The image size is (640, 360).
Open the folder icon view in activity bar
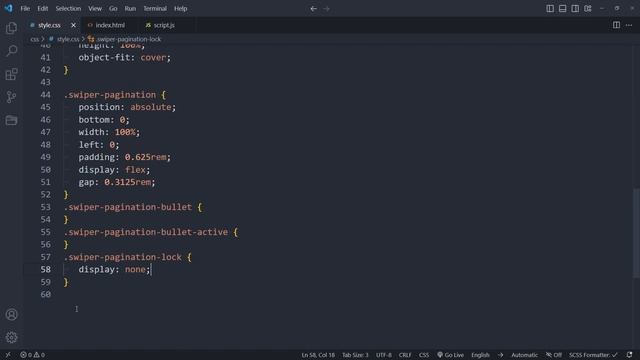tap(11, 120)
